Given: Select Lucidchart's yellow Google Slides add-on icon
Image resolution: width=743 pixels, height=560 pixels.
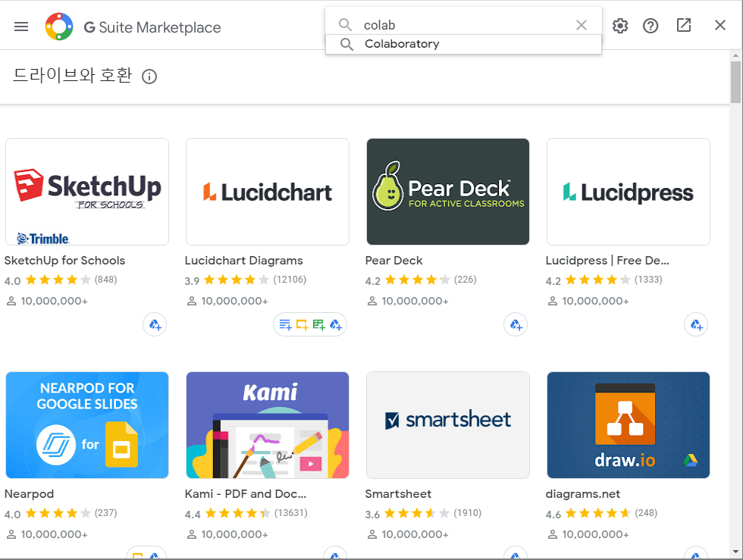Looking at the screenshot, I should coord(302,324).
